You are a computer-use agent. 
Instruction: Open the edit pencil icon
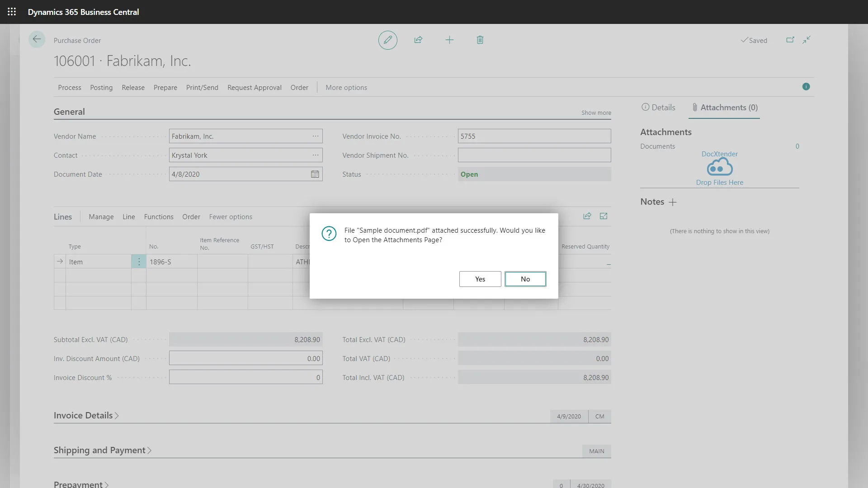[387, 40]
